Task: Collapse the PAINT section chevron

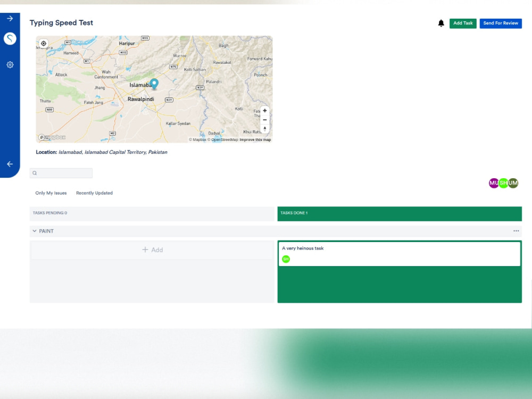Action: pos(34,231)
